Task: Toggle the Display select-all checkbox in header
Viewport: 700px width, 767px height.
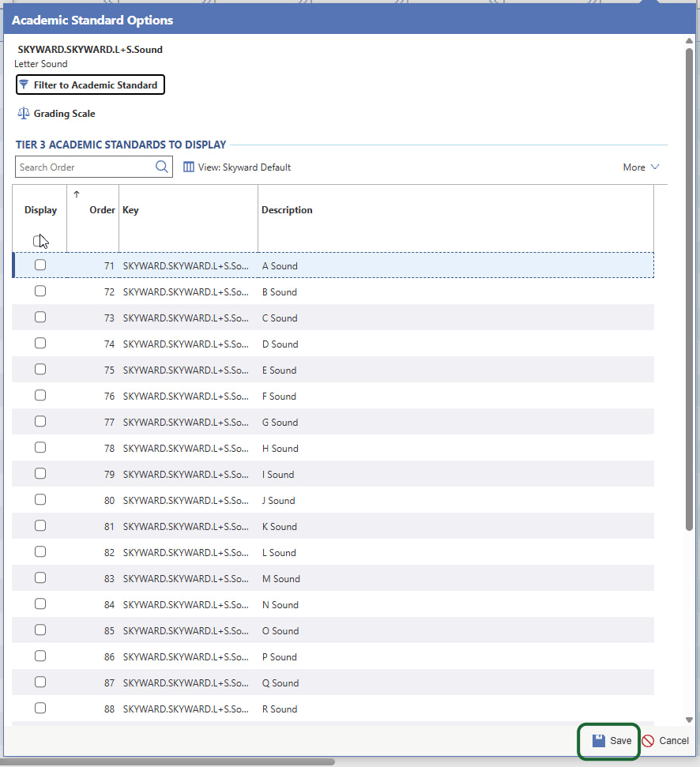Action: (x=39, y=241)
